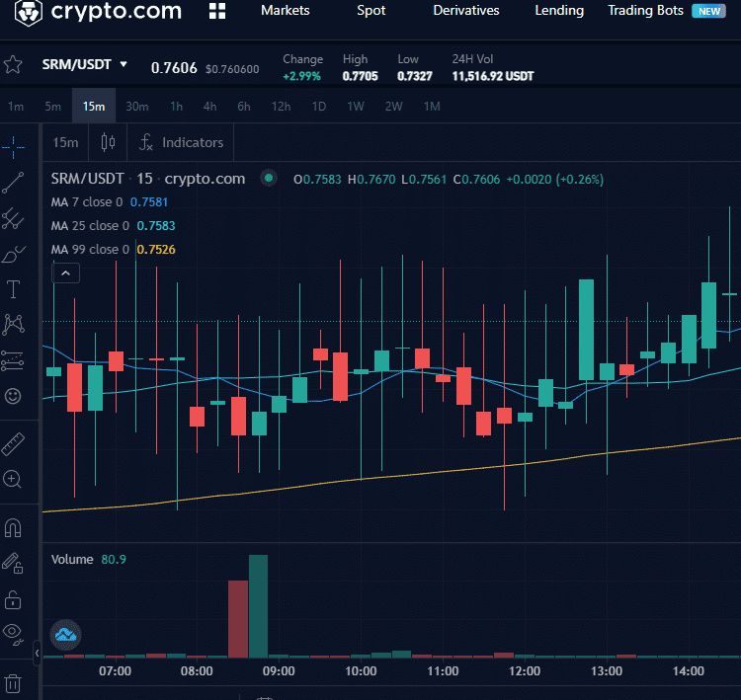Select the ruler measure tool
Viewport: 741px width, 700px height.
coord(13,444)
